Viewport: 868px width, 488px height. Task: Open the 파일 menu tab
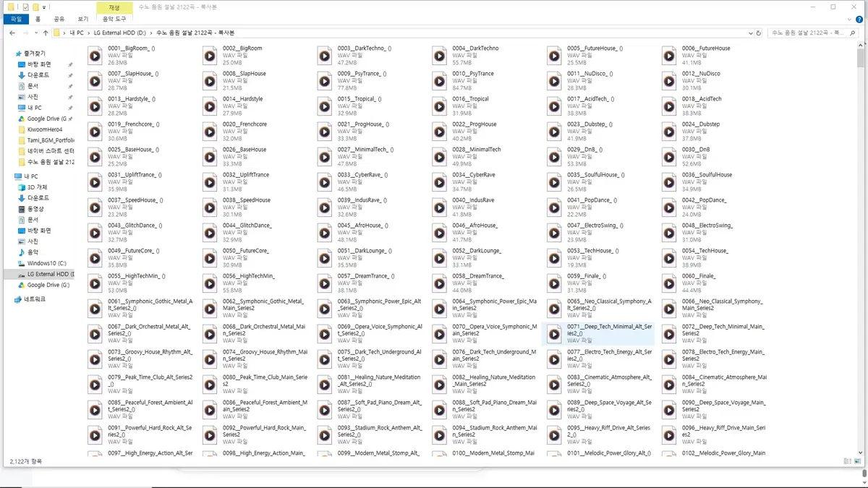(x=17, y=20)
